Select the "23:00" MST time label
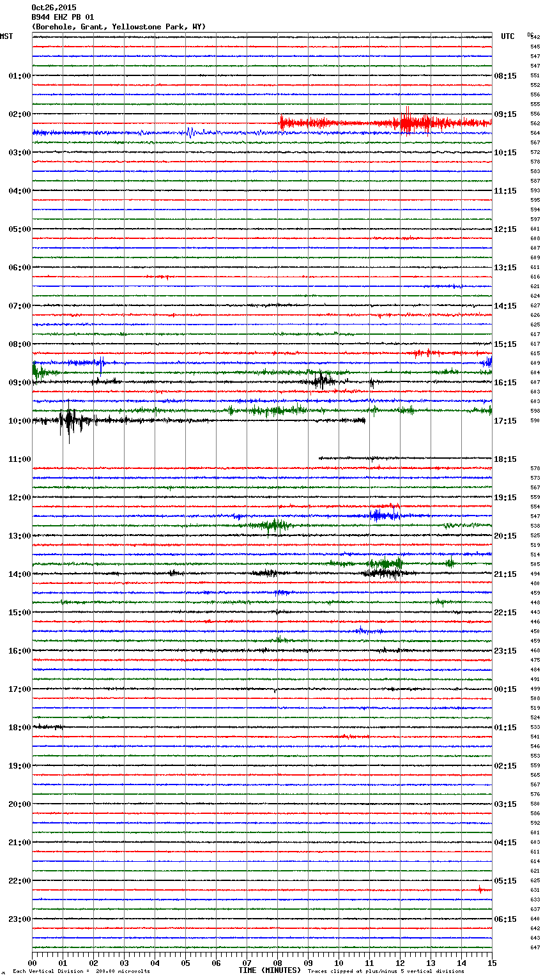The width and height of the screenshot is (543, 980). coord(20,919)
